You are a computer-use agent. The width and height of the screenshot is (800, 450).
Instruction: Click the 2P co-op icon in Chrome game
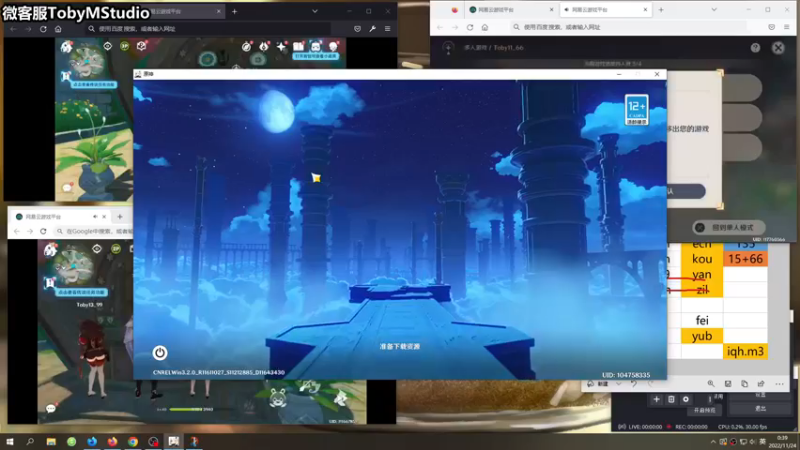116,248
